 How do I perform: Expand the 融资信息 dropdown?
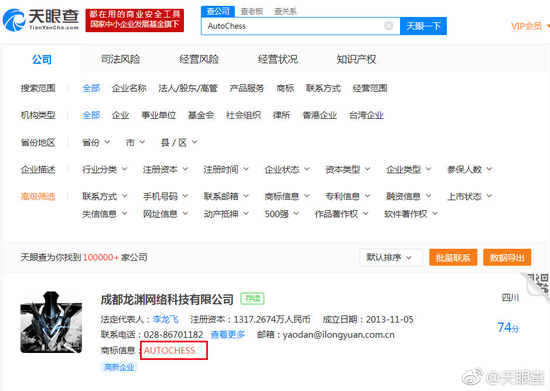[x=409, y=196]
